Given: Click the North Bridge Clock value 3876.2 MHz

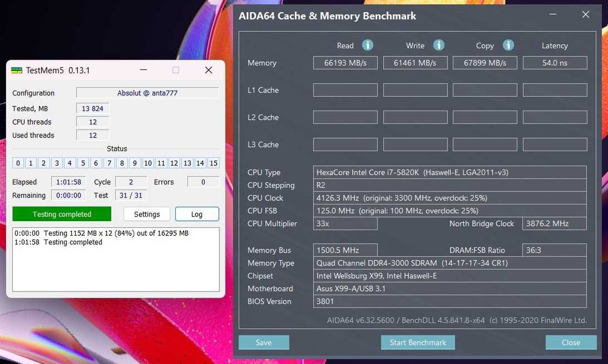Looking at the screenshot, I should 554,224.
